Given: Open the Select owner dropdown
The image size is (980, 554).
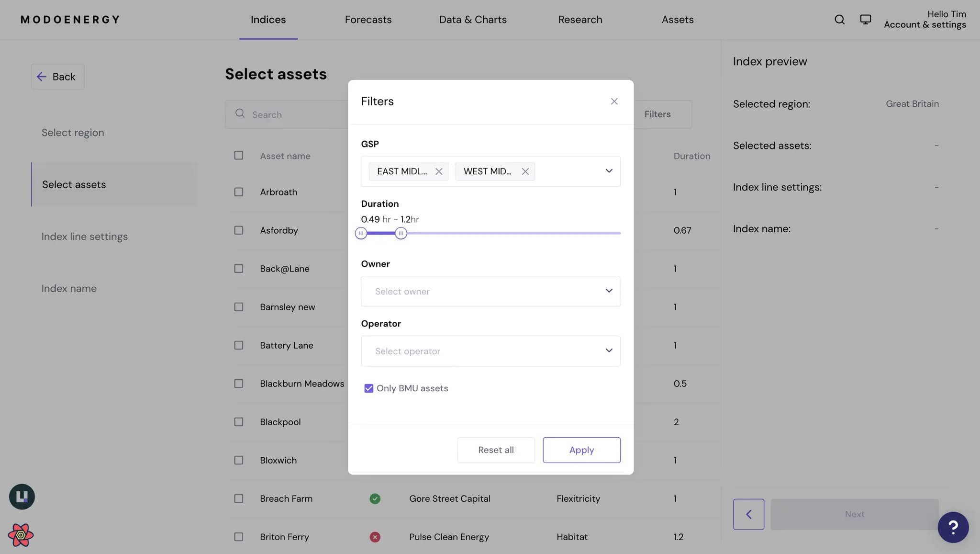Looking at the screenshot, I should 490,291.
